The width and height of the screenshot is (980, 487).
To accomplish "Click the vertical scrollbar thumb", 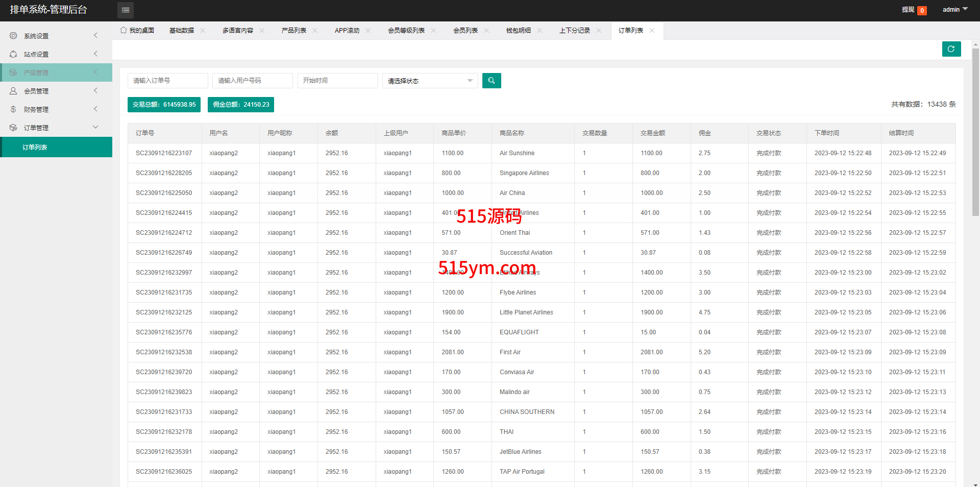I will (975, 133).
